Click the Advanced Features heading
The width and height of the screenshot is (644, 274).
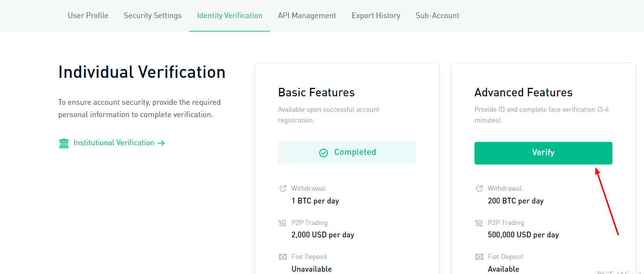(523, 92)
